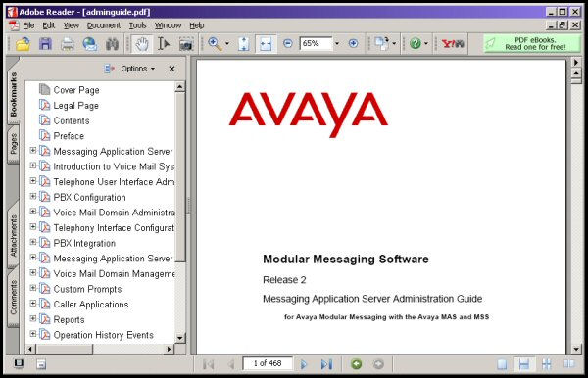Open the Window menu

[168, 25]
